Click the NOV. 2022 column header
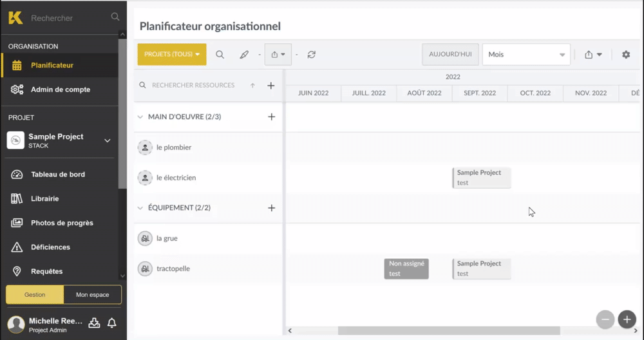644x340 pixels. tap(591, 93)
